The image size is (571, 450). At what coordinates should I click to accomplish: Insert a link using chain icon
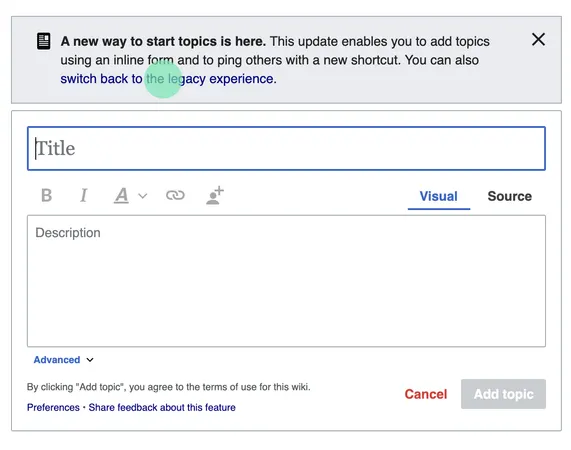(175, 196)
